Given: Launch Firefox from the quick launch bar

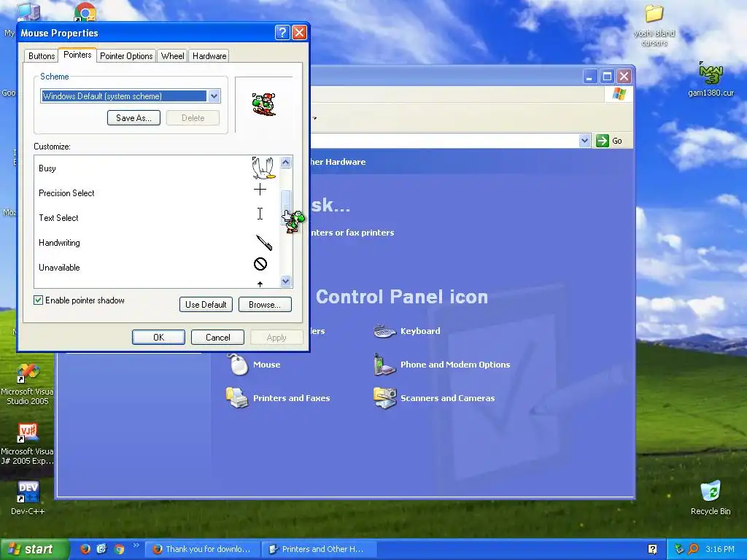Looking at the screenshot, I should (x=85, y=549).
